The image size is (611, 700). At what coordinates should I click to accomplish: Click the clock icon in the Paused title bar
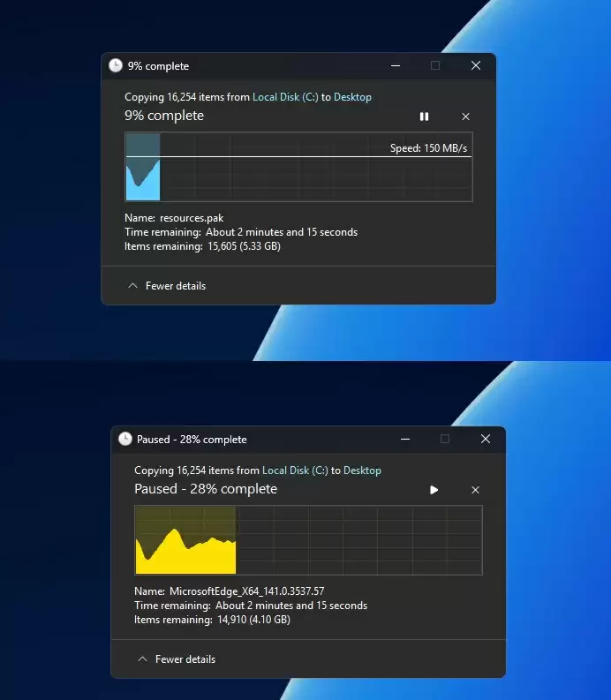(x=125, y=439)
